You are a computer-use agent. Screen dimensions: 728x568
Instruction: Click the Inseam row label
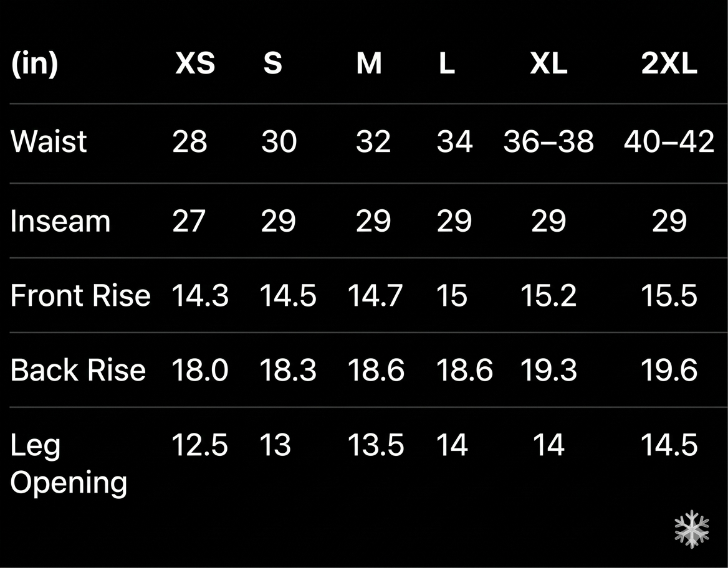(60, 221)
